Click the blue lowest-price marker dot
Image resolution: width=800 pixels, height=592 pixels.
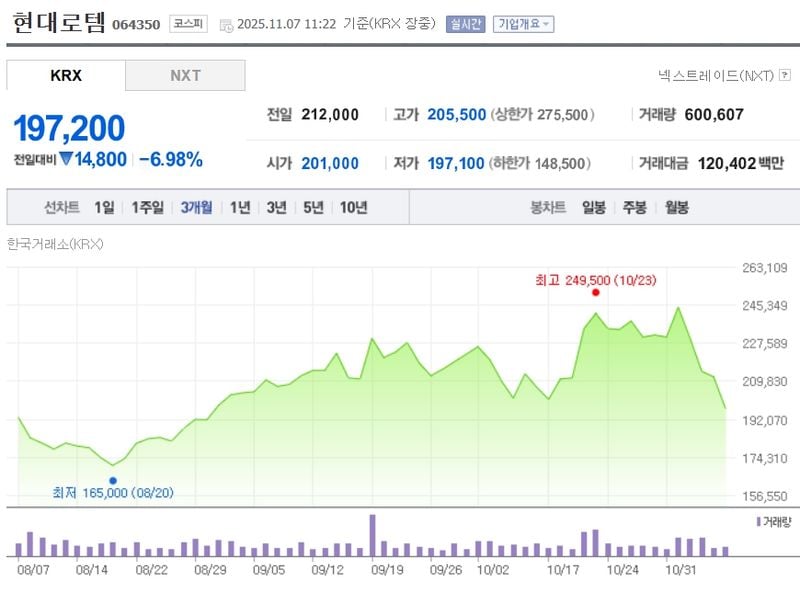tap(113, 480)
